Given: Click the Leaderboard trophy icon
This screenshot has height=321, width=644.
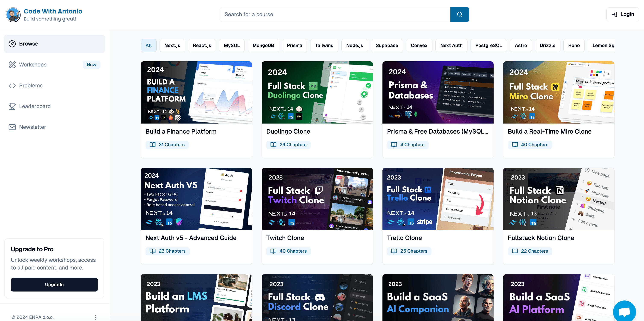Looking at the screenshot, I should [x=12, y=106].
